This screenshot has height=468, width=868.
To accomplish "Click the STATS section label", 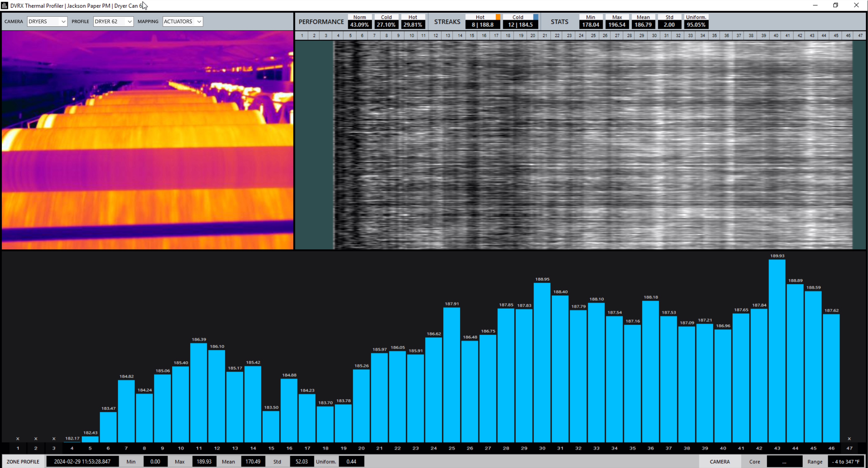I will 559,22.
